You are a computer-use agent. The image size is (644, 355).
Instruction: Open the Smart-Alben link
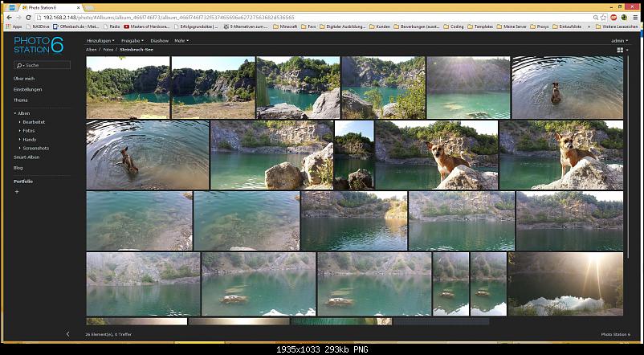point(26,157)
